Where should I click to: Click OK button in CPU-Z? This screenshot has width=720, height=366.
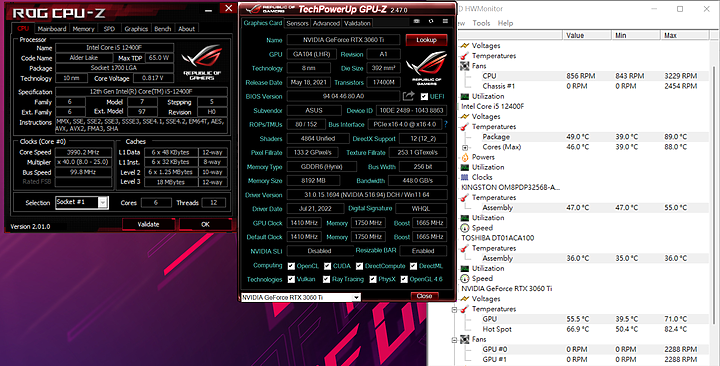(x=205, y=224)
